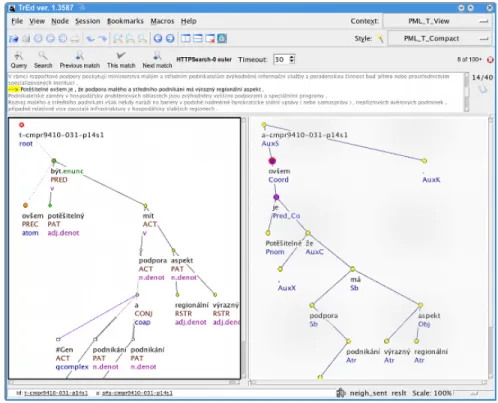Go to next tree with right arrow
The image size is (498, 403).
pos(170,39)
